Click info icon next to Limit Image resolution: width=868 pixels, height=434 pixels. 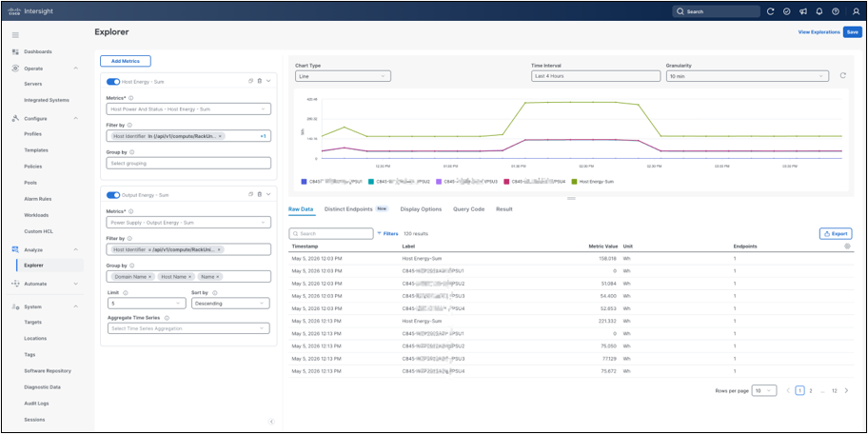click(125, 293)
